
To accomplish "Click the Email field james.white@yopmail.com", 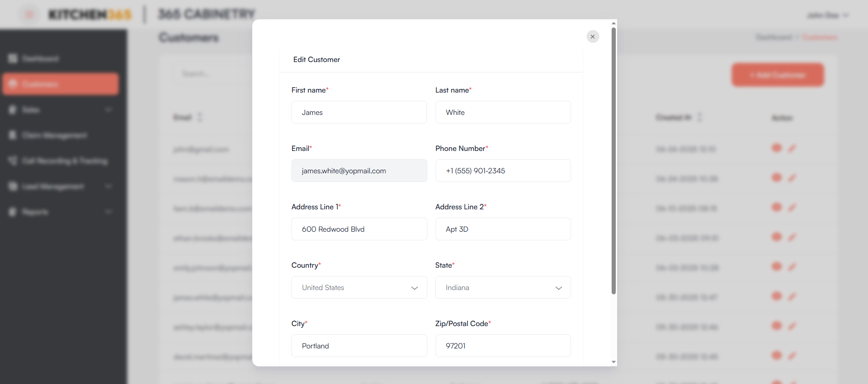I will (359, 171).
